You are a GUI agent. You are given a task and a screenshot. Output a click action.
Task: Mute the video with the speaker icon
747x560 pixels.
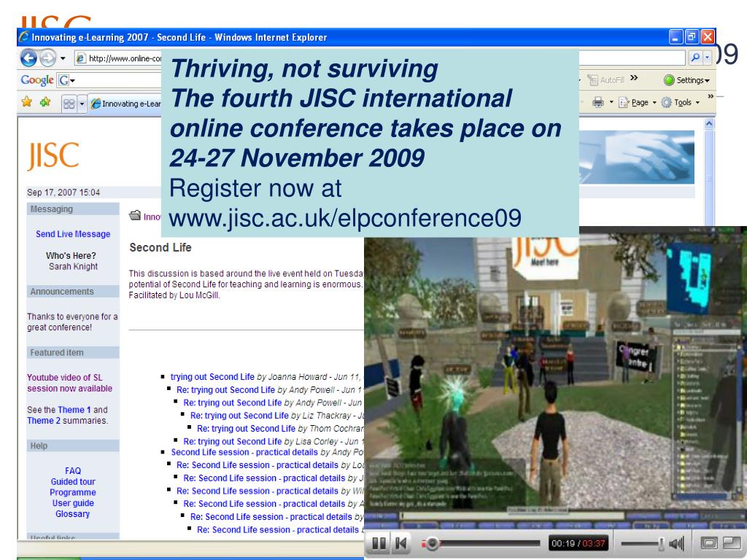[676, 542]
